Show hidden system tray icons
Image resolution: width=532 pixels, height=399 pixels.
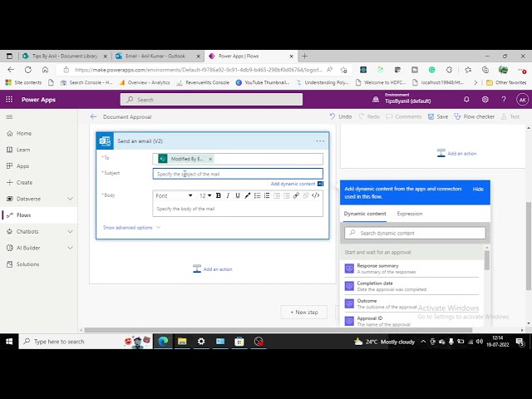(423, 342)
